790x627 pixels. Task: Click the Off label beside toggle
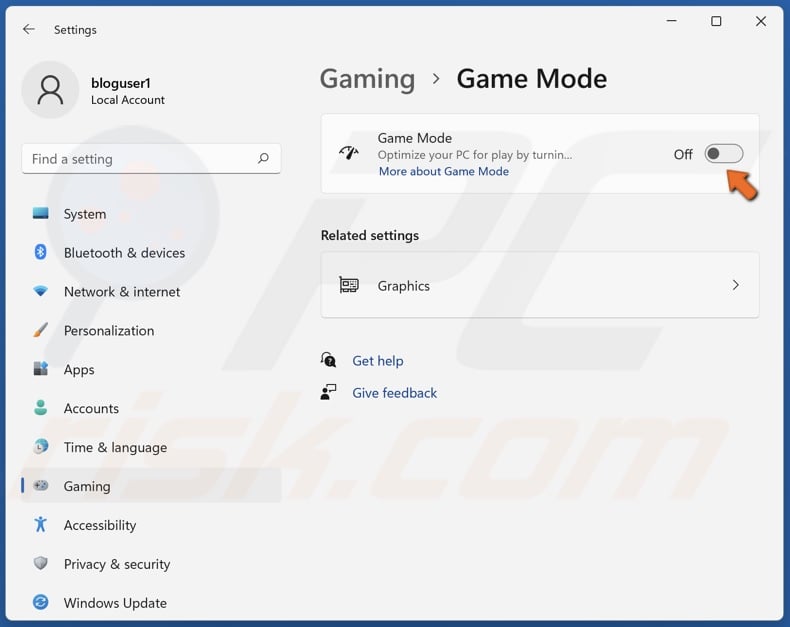coord(683,154)
